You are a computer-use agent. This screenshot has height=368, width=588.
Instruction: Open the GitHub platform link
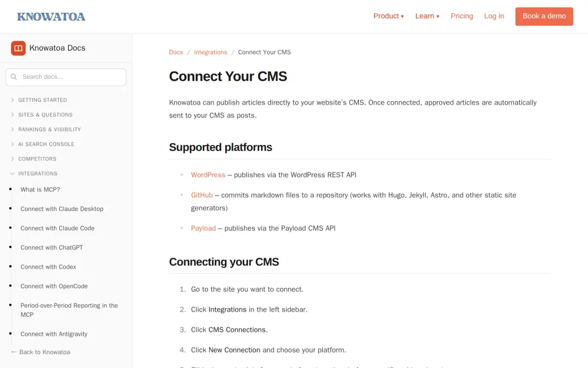202,195
